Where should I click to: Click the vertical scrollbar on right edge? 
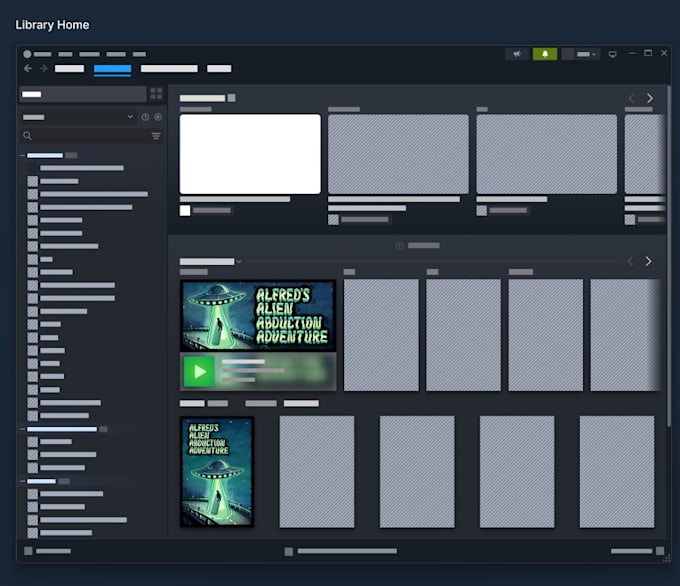tap(669, 256)
